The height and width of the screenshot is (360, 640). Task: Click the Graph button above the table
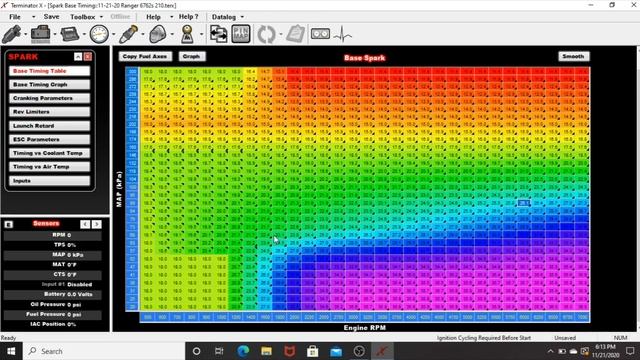(x=192, y=56)
